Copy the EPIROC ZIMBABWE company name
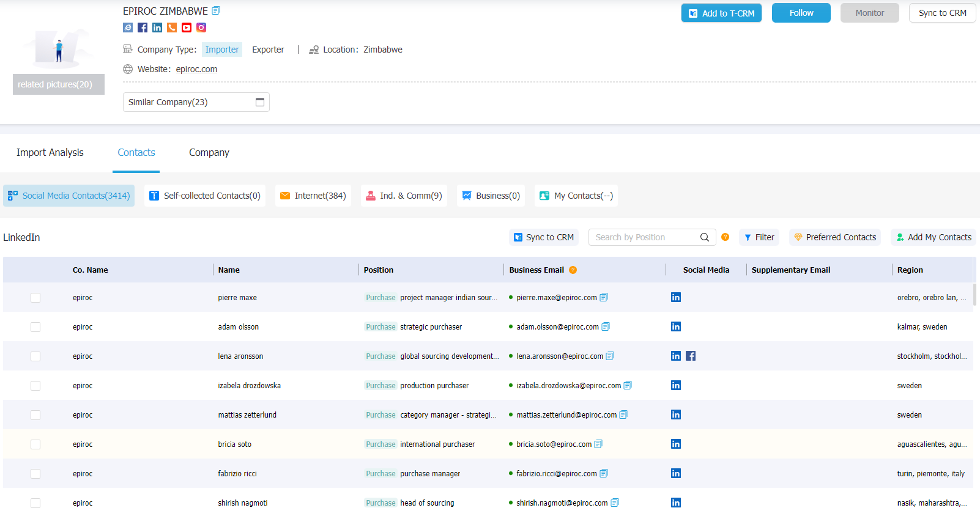This screenshot has height=516, width=980. pyautogui.click(x=216, y=10)
